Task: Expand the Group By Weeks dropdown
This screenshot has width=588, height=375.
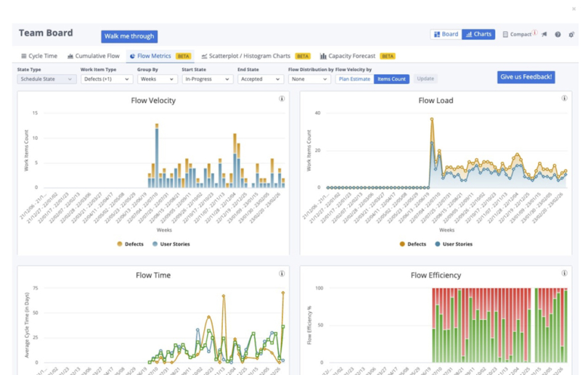Action: click(157, 79)
